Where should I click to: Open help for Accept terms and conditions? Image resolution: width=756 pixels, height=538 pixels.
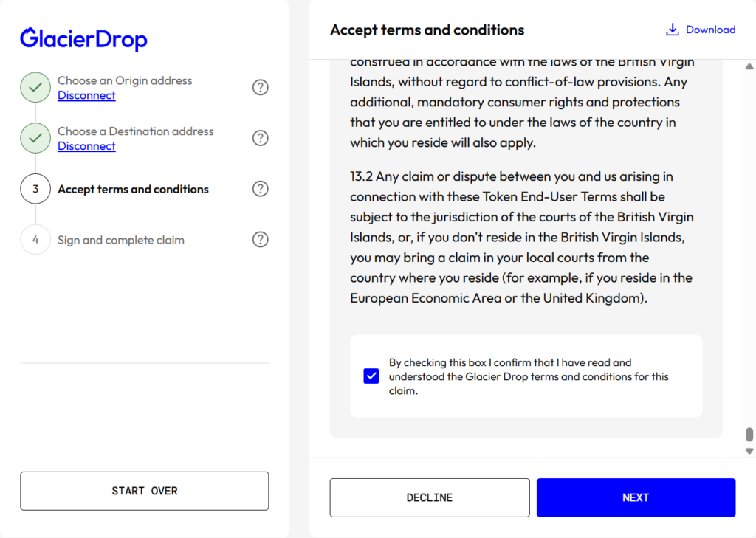pyautogui.click(x=261, y=189)
